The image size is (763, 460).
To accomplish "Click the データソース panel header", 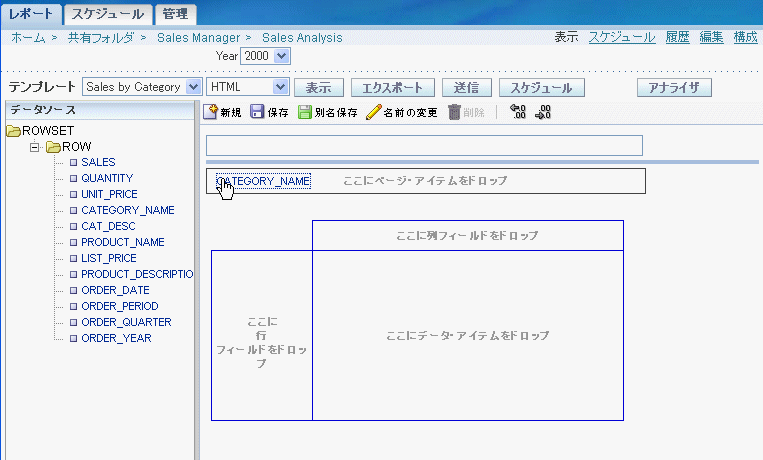I will click(x=100, y=110).
